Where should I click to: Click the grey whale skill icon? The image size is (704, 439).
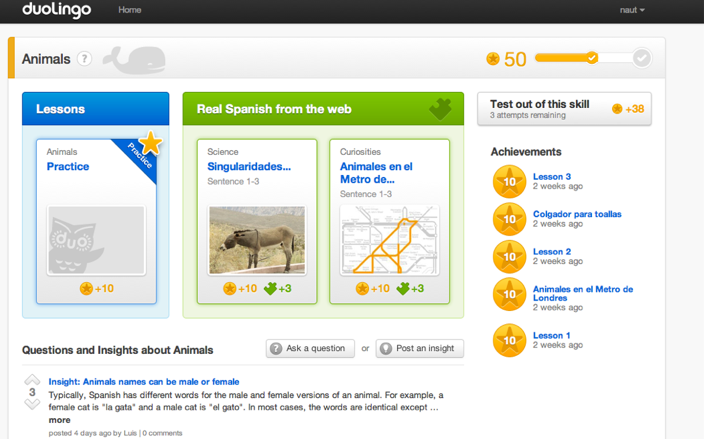point(133,59)
